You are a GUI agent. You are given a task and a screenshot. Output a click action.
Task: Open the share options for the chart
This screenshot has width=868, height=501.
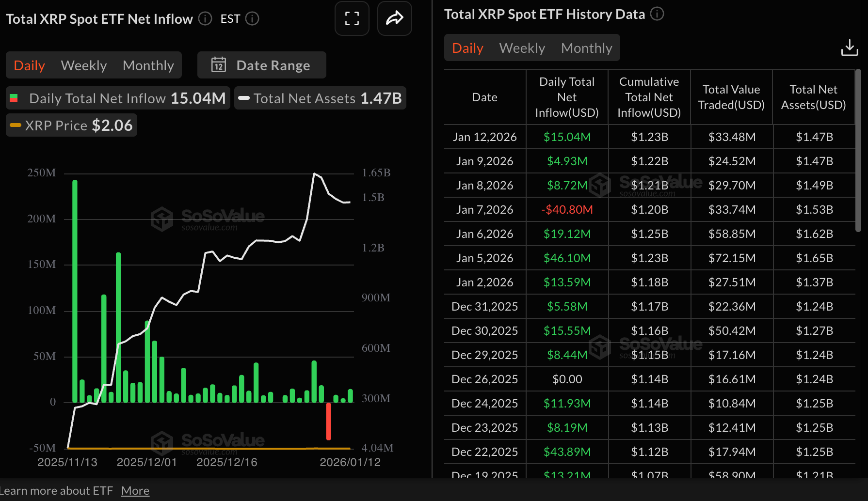[x=394, y=18]
